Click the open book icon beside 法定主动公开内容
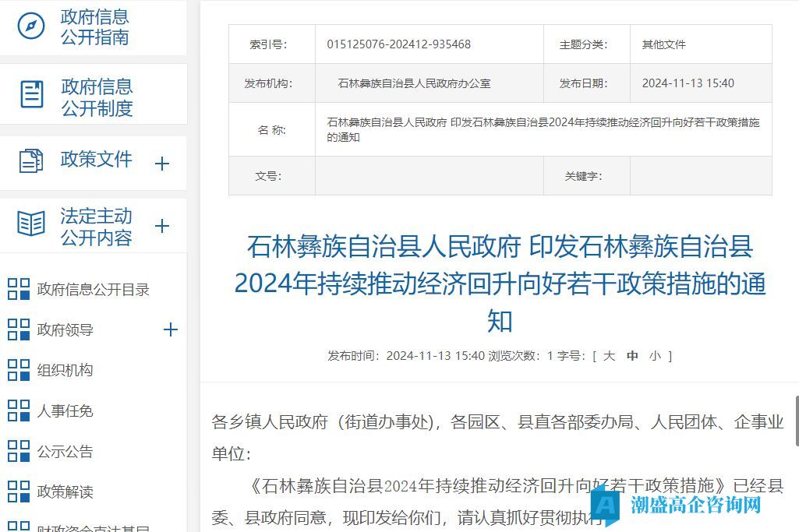This screenshot has height=532, width=799. click(31, 224)
